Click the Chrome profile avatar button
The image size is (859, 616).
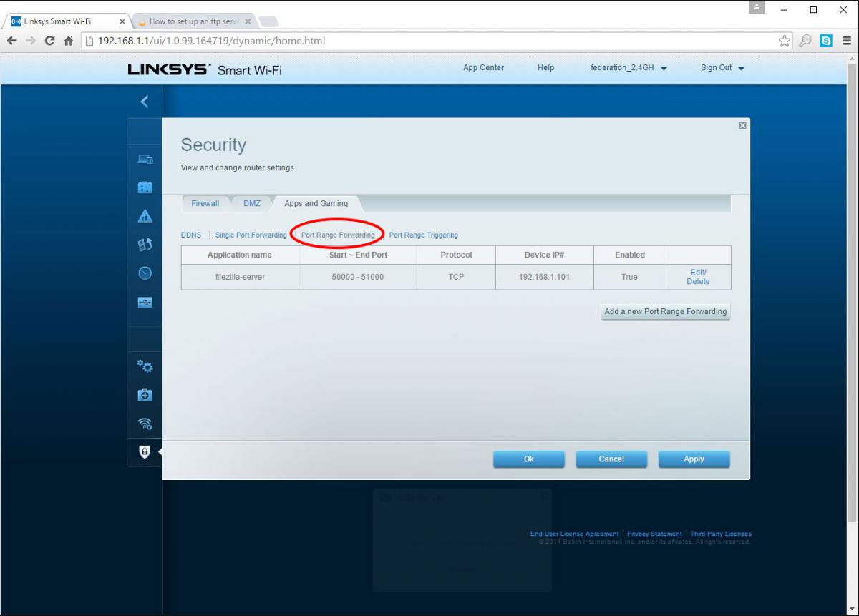[x=757, y=7]
